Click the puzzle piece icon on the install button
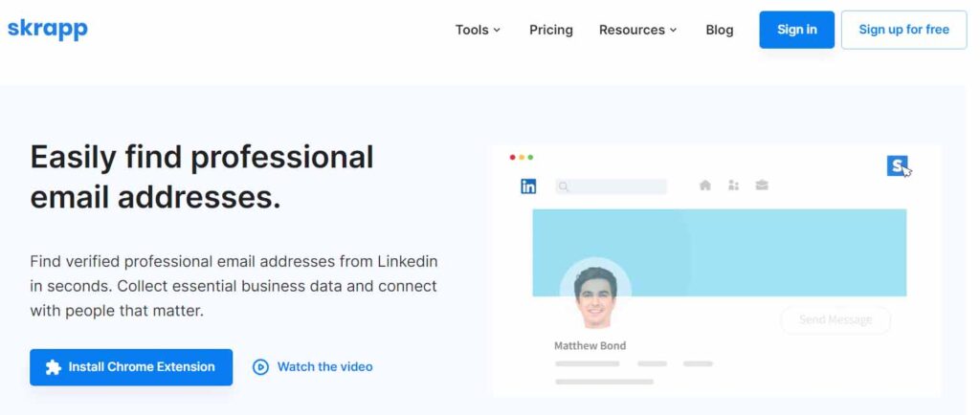 click(54, 367)
